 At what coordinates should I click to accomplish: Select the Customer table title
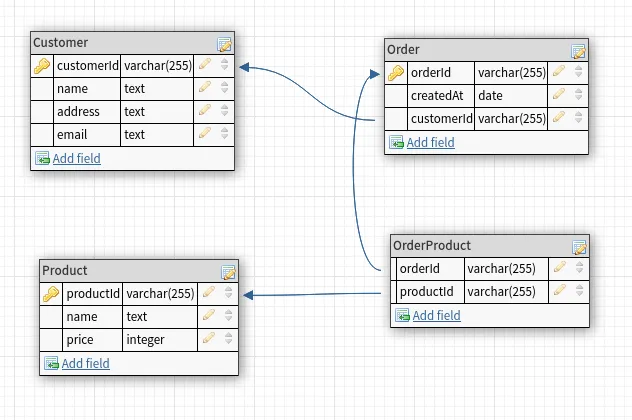tap(60, 42)
